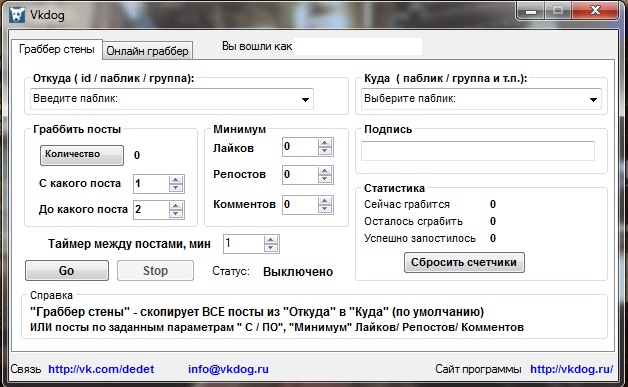
Task: Click the Лайков minimum field
Action: [x=300, y=147]
